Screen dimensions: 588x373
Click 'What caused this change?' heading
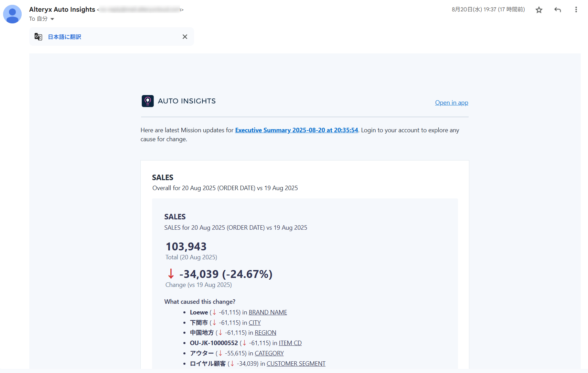coord(200,302)
